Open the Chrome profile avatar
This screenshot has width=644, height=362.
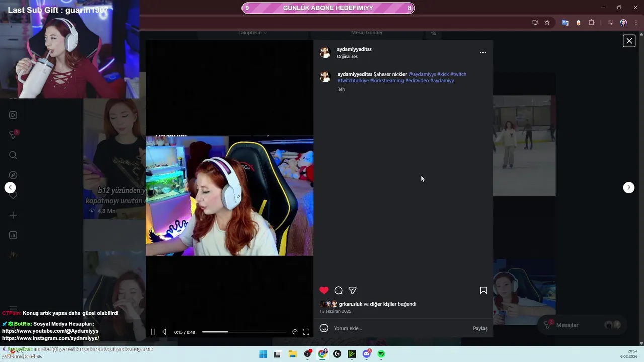pos(623,23)
